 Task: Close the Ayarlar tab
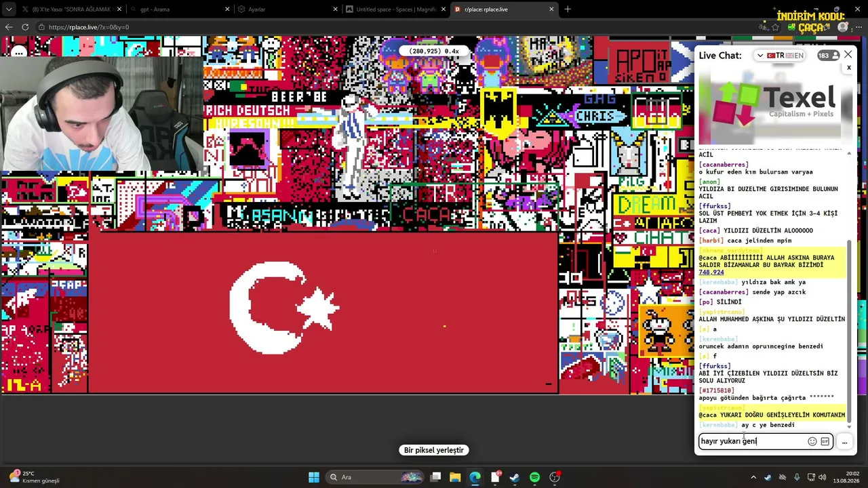pos(335,9)
